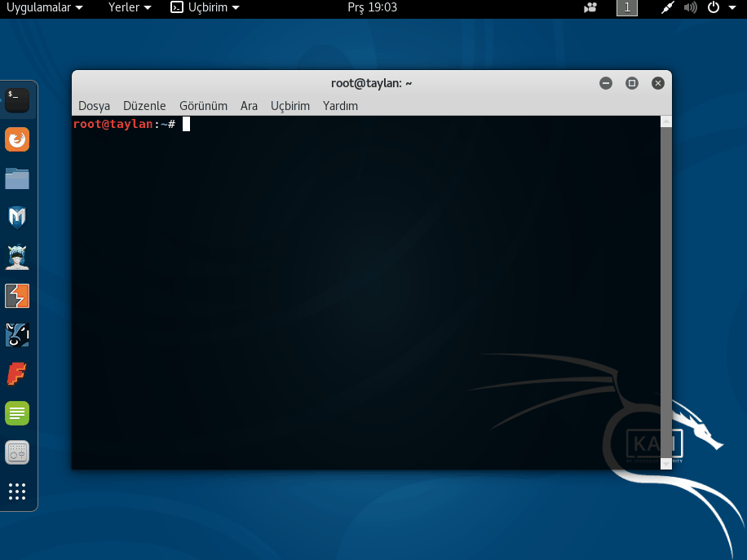Screen dimensions: 747x560
Task: Open the Tweaks tool icon in dock
Action: tap(17, 452)
